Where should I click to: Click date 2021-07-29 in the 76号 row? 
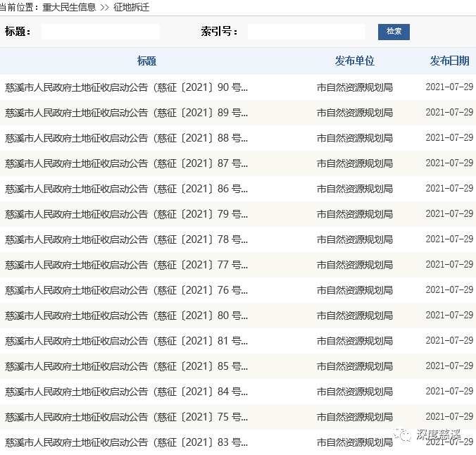pos(449,290)
